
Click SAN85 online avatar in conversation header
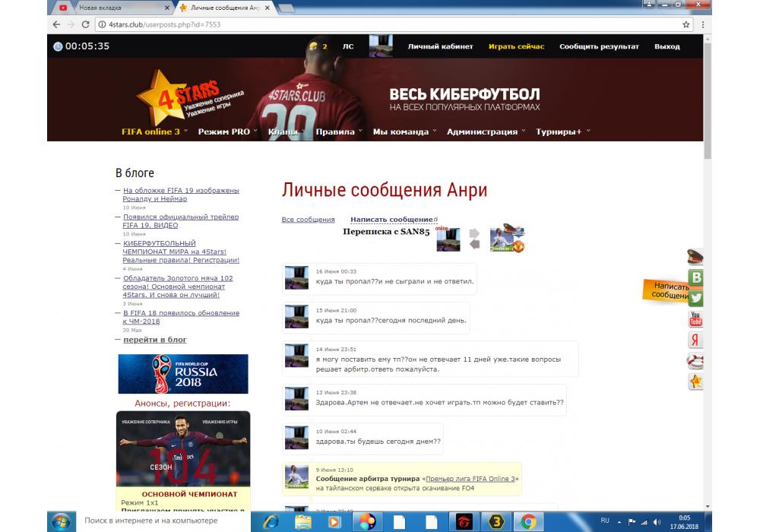point(448,239)
